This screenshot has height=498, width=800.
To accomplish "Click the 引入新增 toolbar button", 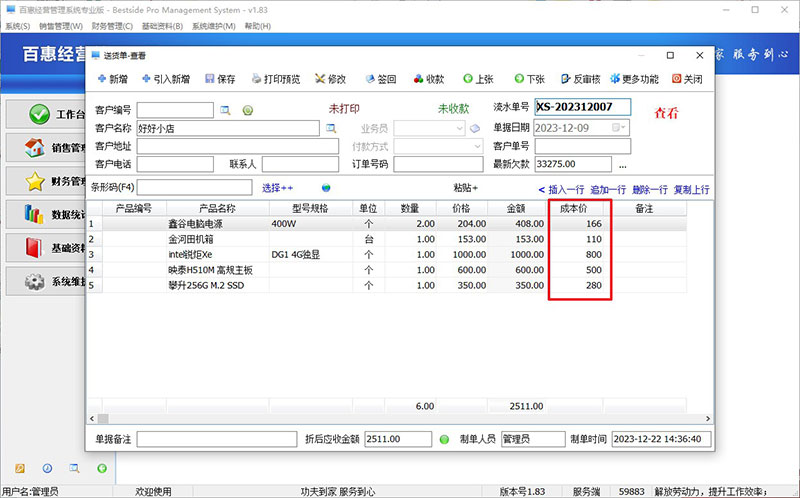I will tap(166, 79).
